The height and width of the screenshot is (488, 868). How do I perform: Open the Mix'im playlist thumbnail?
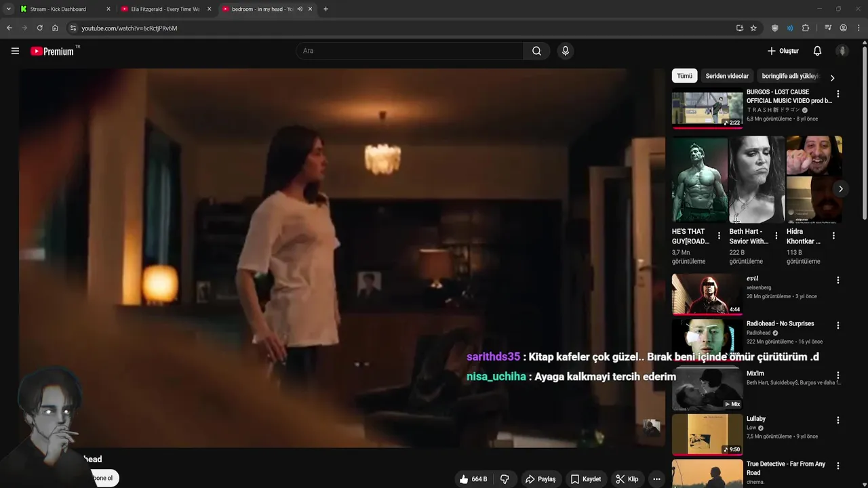point(707,389)
